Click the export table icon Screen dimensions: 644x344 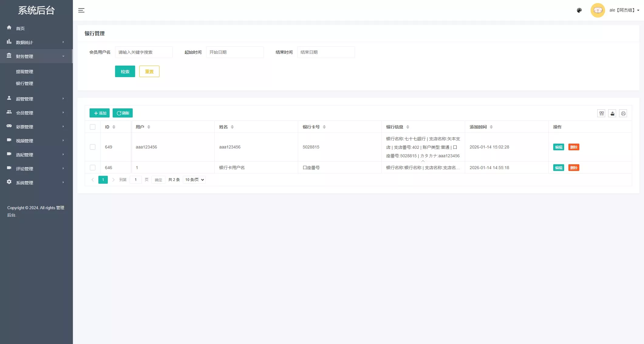612,113
